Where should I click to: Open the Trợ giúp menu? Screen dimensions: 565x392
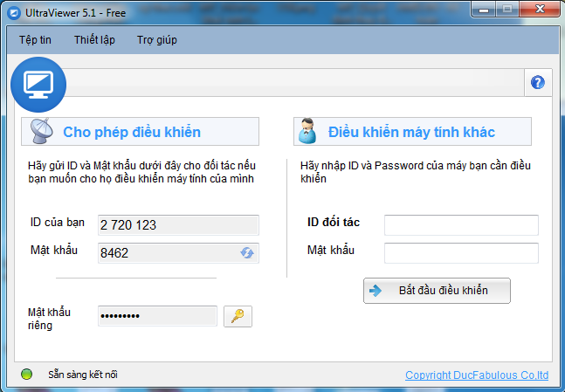pos(156,40)
